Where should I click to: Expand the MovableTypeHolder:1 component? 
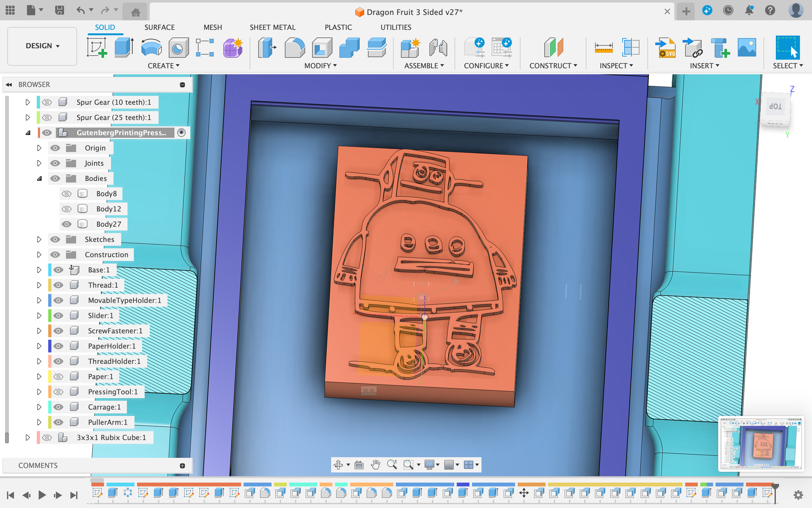click(x=39, y=301)
